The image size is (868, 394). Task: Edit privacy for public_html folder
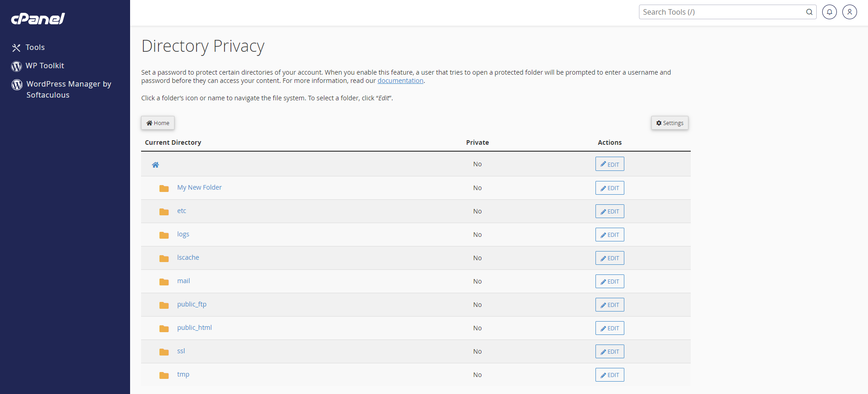click(x=610, y=328)
